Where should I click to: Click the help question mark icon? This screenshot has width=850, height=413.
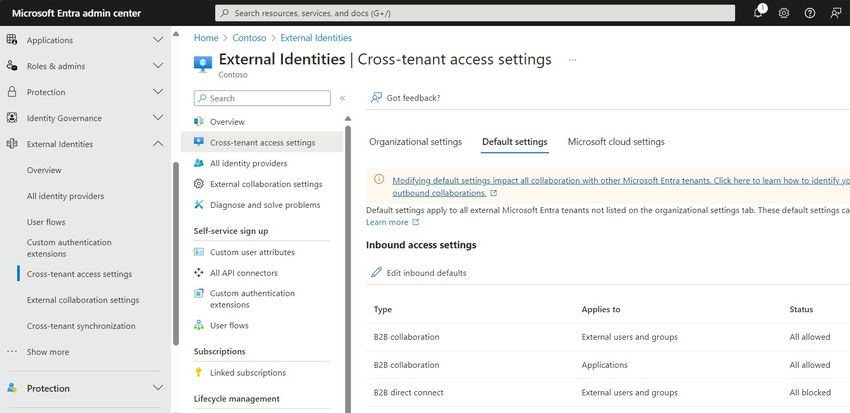point(810,13)
